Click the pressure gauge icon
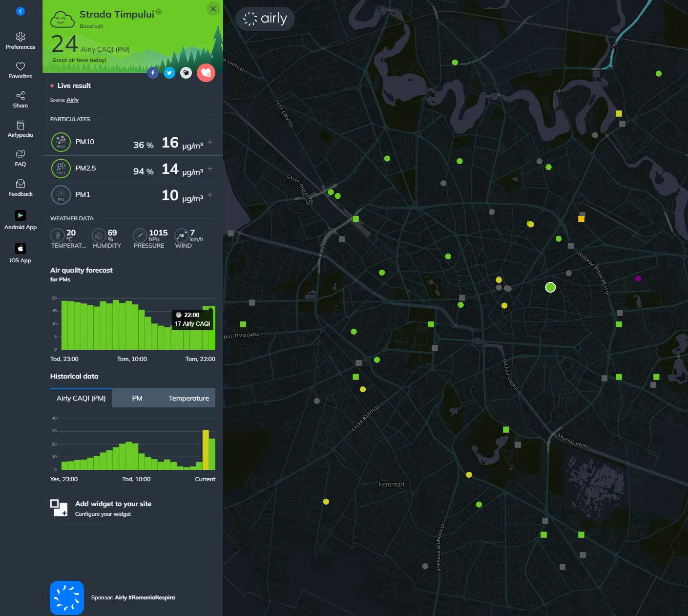Viewport: 688px width, 616px height. click(x=140, y=235)
